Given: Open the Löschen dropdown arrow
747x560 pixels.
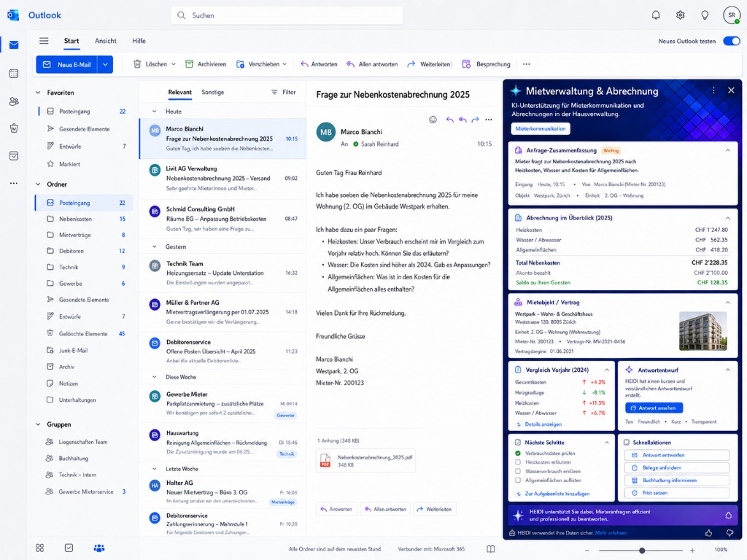Looking at the screenshot, I should [x=174, y=64].
